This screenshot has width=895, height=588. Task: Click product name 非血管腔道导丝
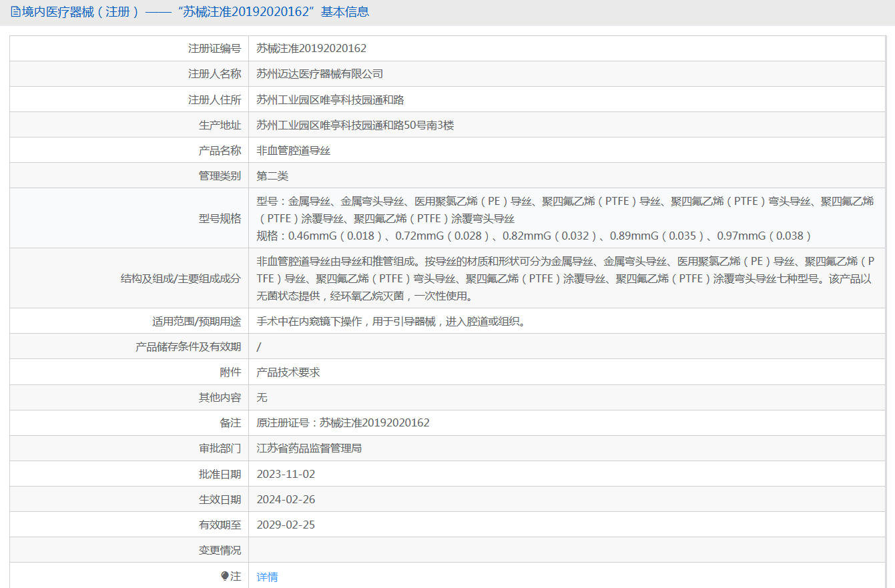pyautogui.click(x=294, y=150)
